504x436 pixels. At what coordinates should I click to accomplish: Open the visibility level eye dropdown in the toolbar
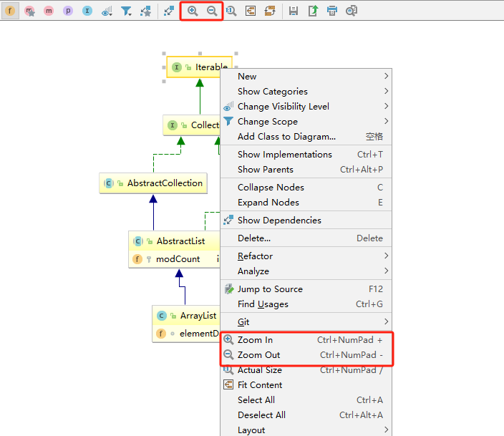tap(107, 11)
